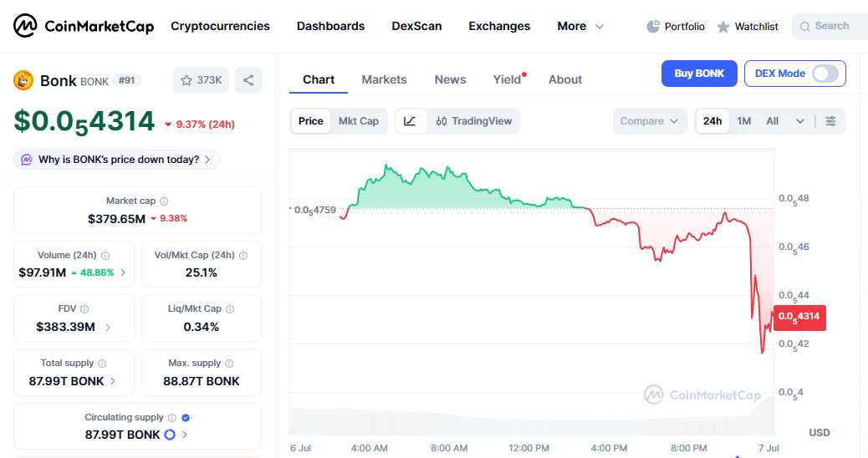Open Cryptocurrencies menu
The height and width of the screenshot is (458, 868).
[x=220, y=26]
